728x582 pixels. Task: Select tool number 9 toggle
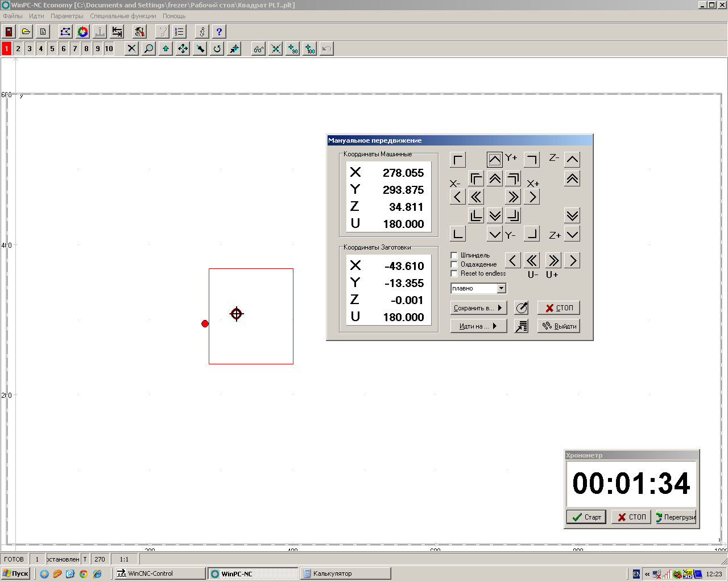tap(98, 49)
